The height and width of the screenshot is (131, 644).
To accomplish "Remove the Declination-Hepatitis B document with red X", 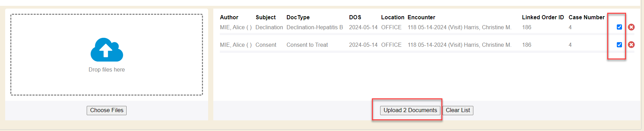I will click(631, 27).
